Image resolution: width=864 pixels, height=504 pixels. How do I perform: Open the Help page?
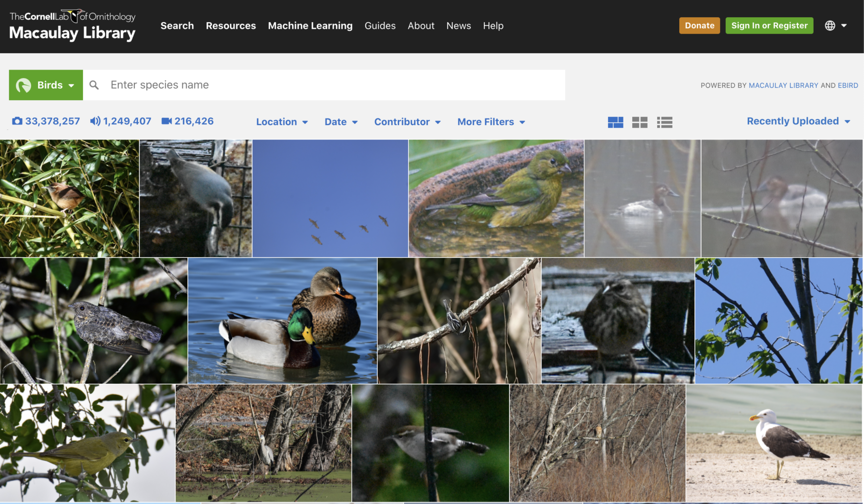tap(493, 26)
